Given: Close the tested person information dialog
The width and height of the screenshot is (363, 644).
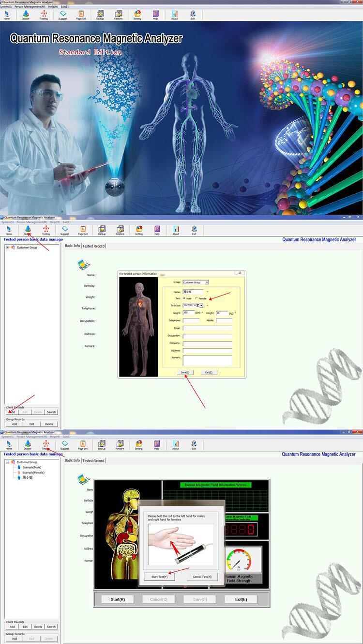Looking at the screenshot, I should pos(240,273).
